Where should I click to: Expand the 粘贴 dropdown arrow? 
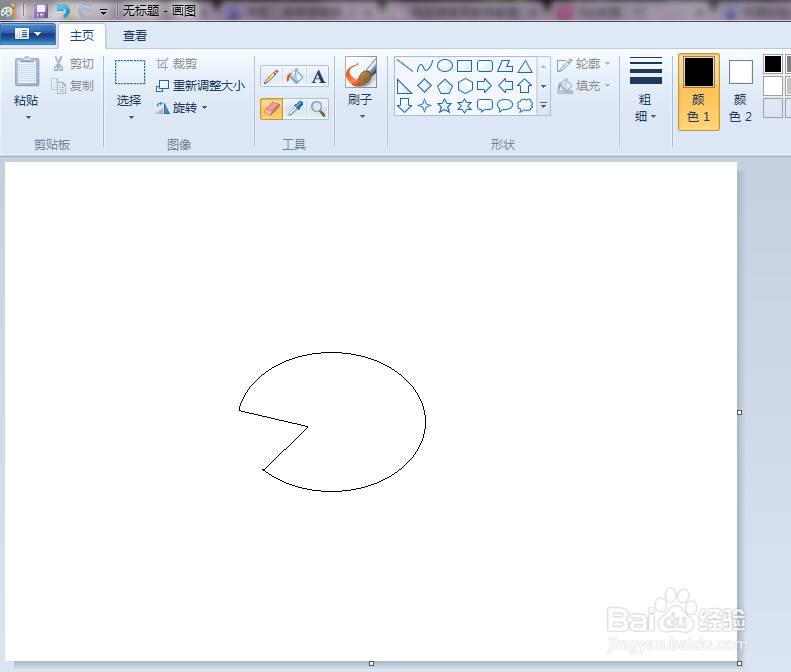(x=28, y=118)
